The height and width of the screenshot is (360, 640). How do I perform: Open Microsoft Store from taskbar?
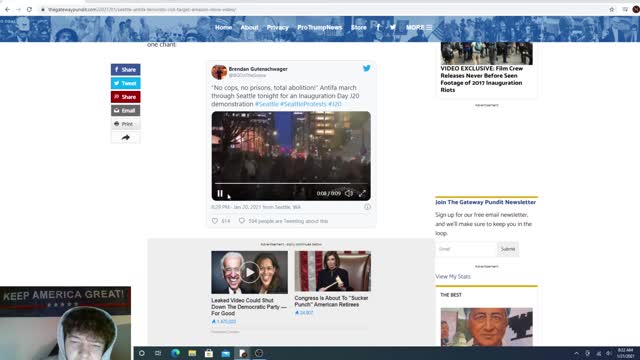[x=209, y=353]
